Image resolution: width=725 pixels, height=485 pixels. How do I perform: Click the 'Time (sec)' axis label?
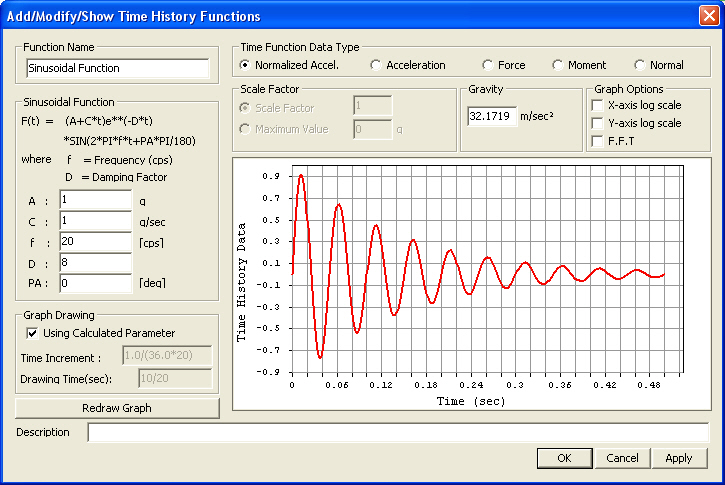click(471, 401)
